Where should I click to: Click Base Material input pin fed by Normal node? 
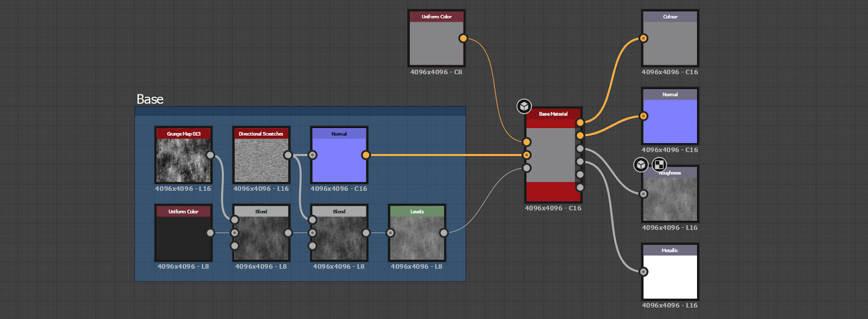(527, 155)
